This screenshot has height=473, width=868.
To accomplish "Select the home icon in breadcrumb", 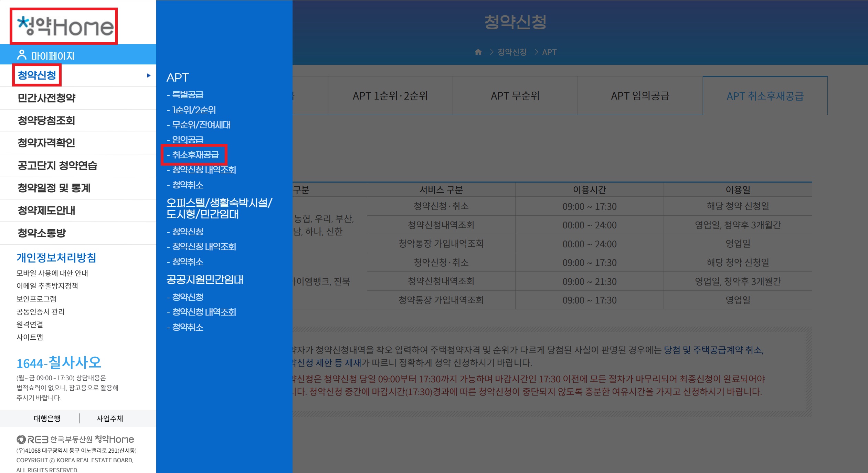I will point(479,52).
